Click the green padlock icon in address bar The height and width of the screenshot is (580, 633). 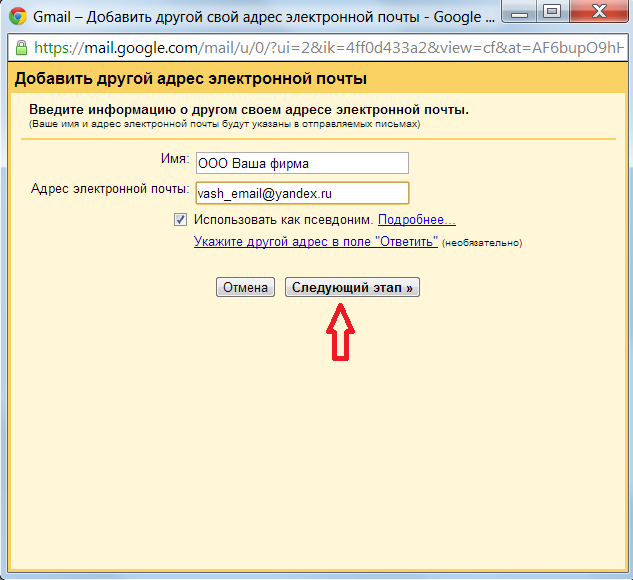21,47
